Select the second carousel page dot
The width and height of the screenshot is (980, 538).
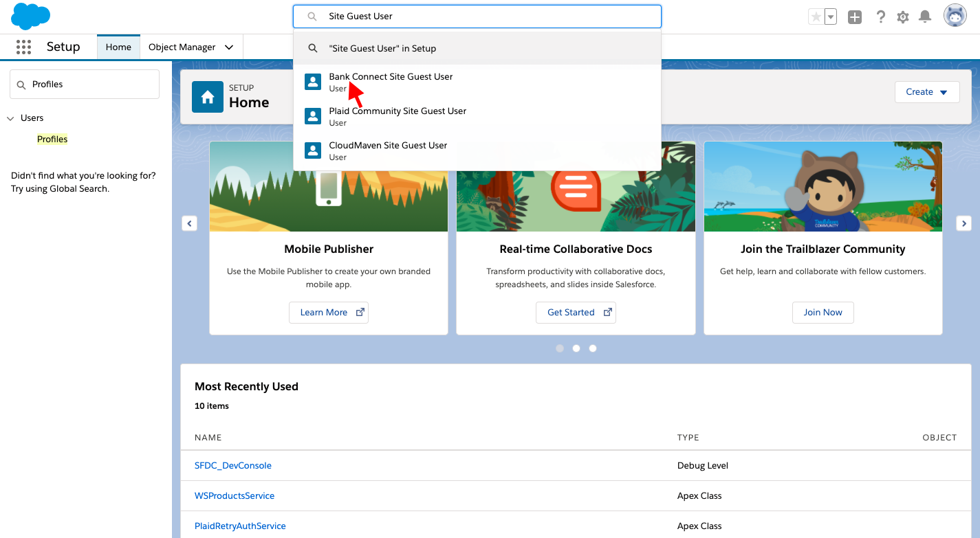576,348
